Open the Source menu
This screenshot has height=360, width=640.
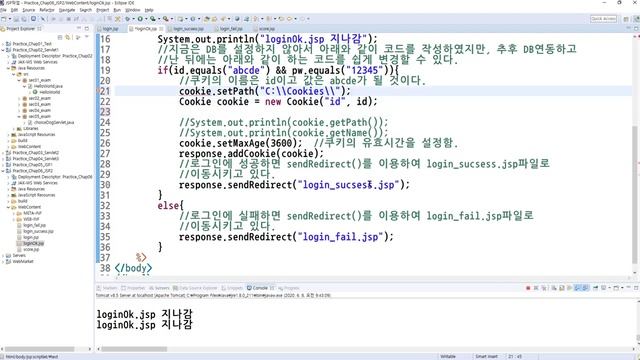29,10
